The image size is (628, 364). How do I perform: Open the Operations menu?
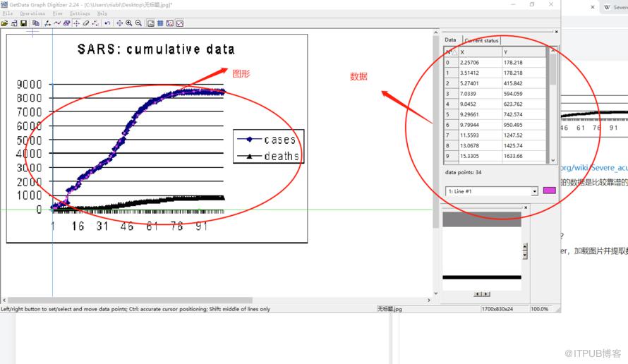click(32, 13)
